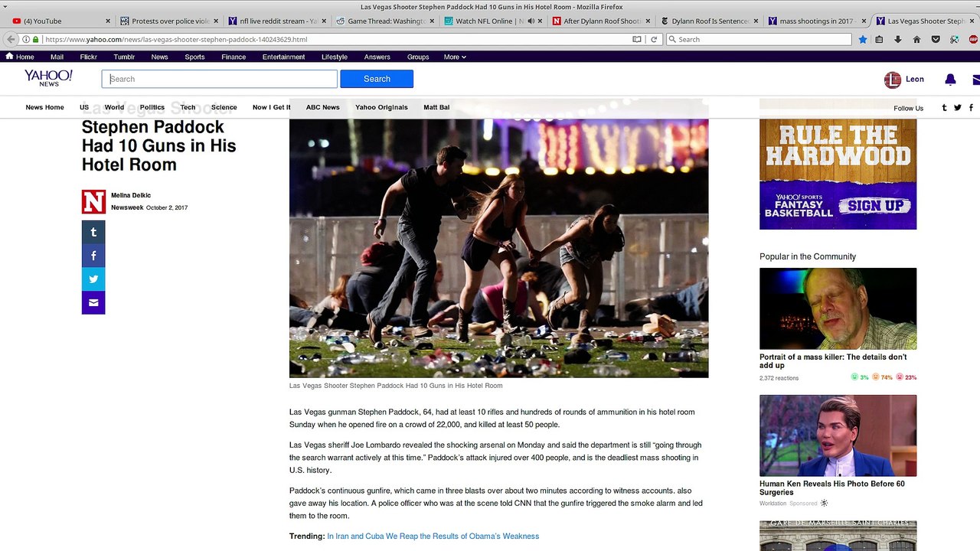This screenshot has height=551, width=980.
Task: Click Leon's profile avatar
Action: pyautogui.click(x=892, y=80)
